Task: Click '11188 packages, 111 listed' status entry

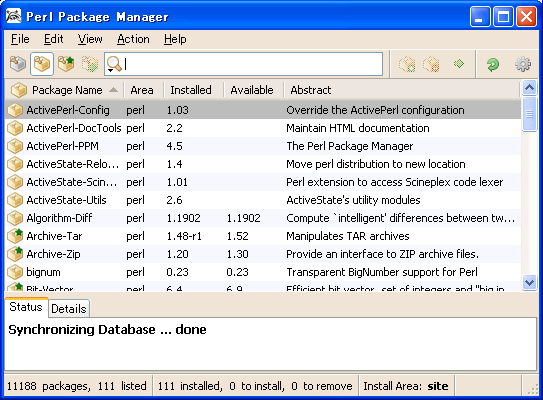Action: (77, 386)
